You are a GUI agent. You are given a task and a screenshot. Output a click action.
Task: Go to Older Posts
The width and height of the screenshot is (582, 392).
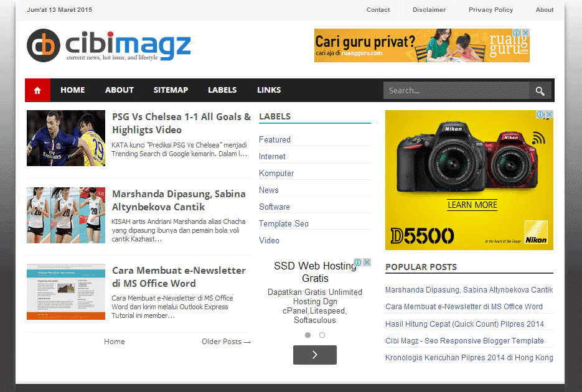tap(226, 342)
